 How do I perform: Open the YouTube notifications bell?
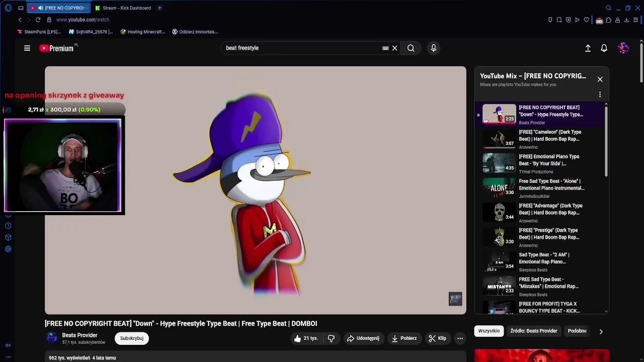(x=604, y=48)
